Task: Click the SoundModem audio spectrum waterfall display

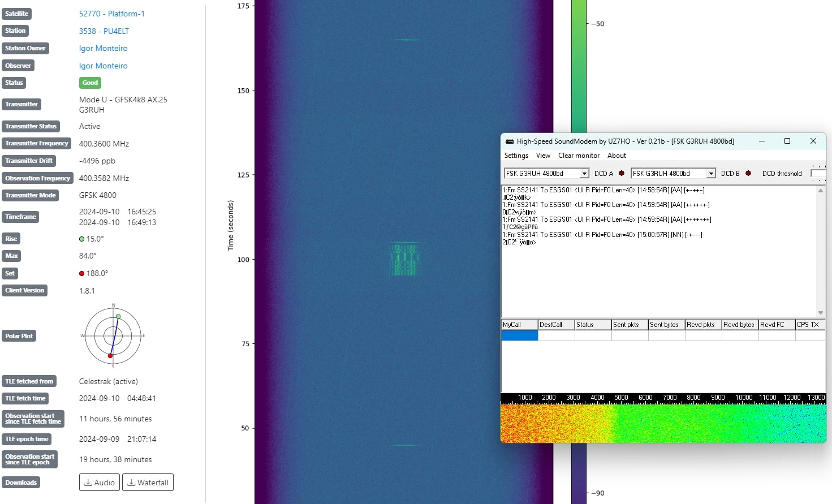Action: pos(663,423)
